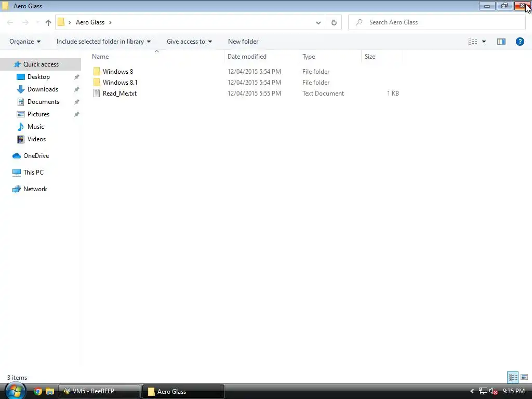Launch Google Chrome from taskbar
This screenshot has width=532, height=399.
point(38,391)
